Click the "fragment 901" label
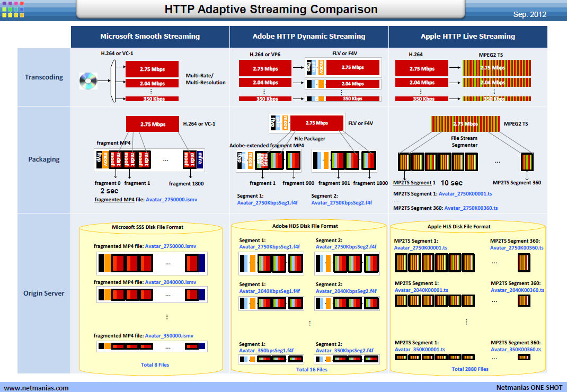Viewport: 567px width, 392px height. point(334,183)
